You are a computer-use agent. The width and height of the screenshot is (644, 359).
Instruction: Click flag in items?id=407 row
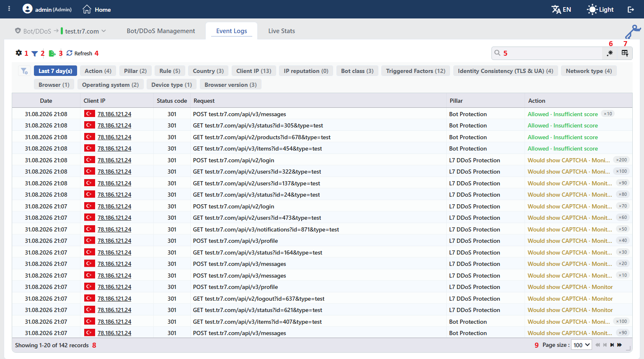click(x=90, y=321)
